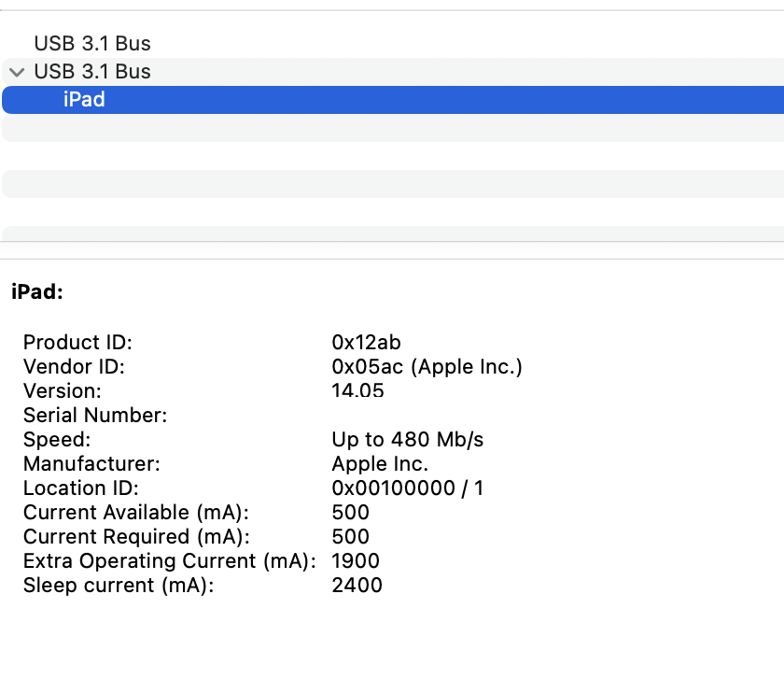Select the USB 3.1 Bus parent of iPad
This screenshot has height=693, width=784.
[91, 72]
